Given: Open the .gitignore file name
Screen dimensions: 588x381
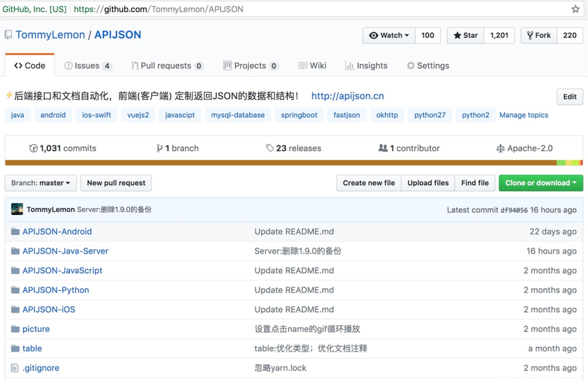Looking at the screenshot, I should tap(41, 368).
